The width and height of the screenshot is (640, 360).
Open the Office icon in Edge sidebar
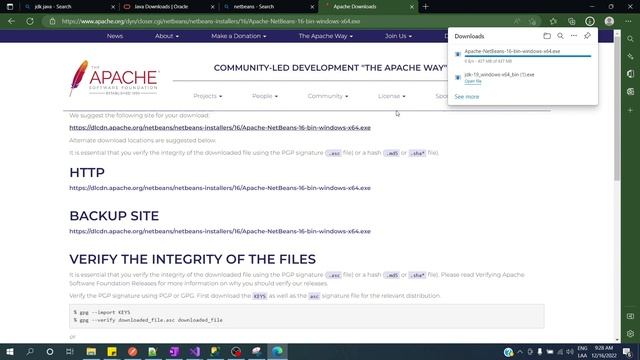(631, 74)
